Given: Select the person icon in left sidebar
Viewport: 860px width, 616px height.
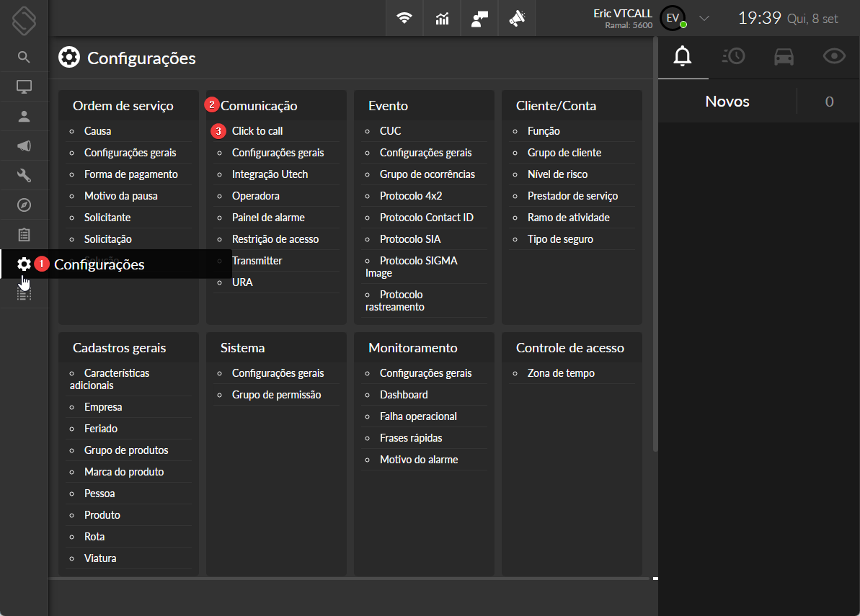Looking at the screenshot, I should [x=24, y=116].
